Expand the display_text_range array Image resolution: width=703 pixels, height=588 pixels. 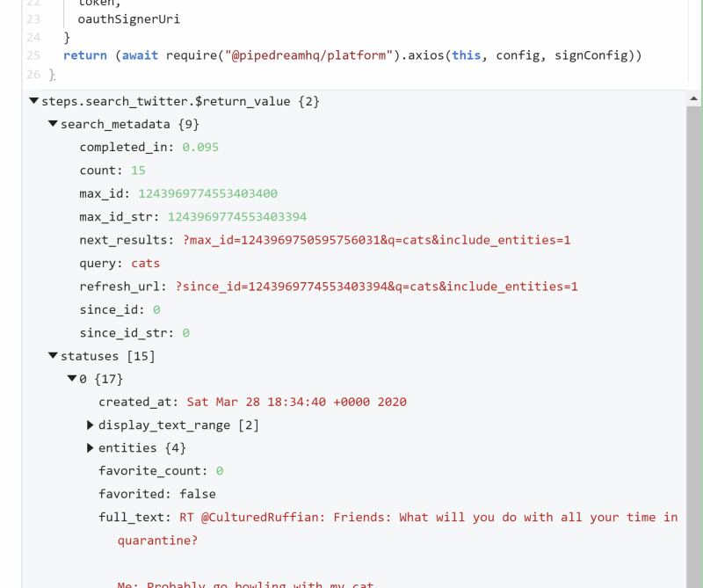click(x=91, y=425)
